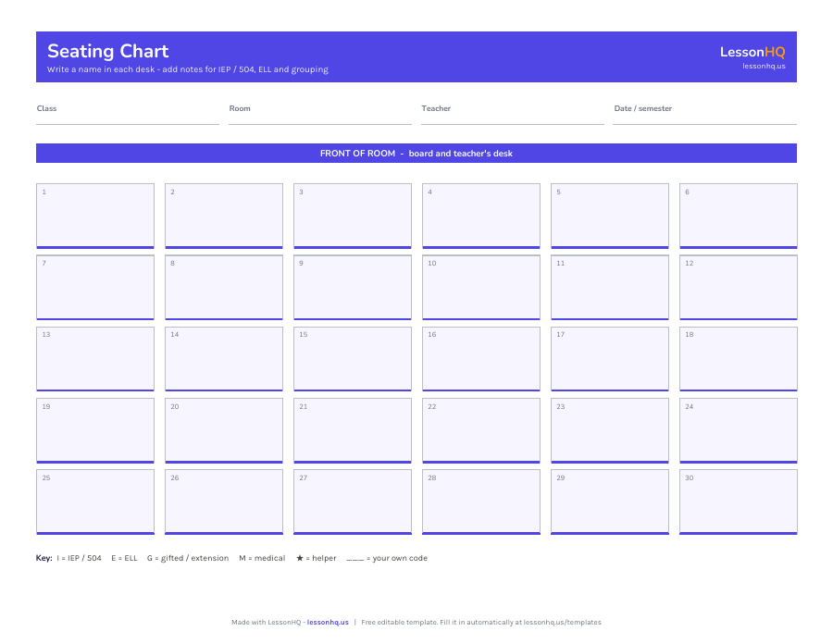Select desk 20
Image resolution: width=833 pixels, height=644 pixels.
pyautogui.click(x=224, y=430)
